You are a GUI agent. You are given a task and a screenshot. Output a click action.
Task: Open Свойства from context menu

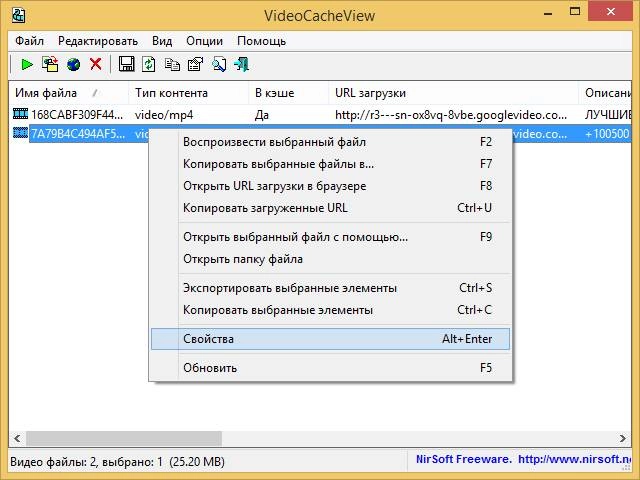coord(330,339)
